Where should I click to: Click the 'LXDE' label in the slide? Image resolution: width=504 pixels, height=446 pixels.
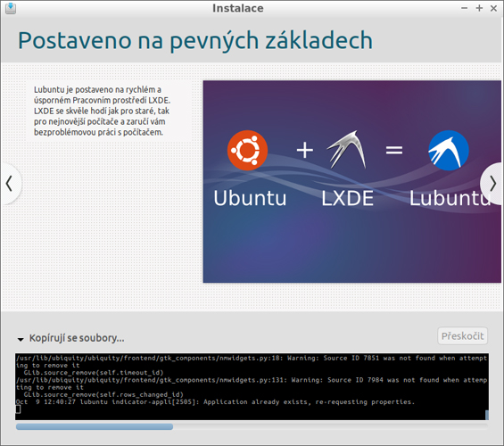pyautogui.click(x=348, y=198)
